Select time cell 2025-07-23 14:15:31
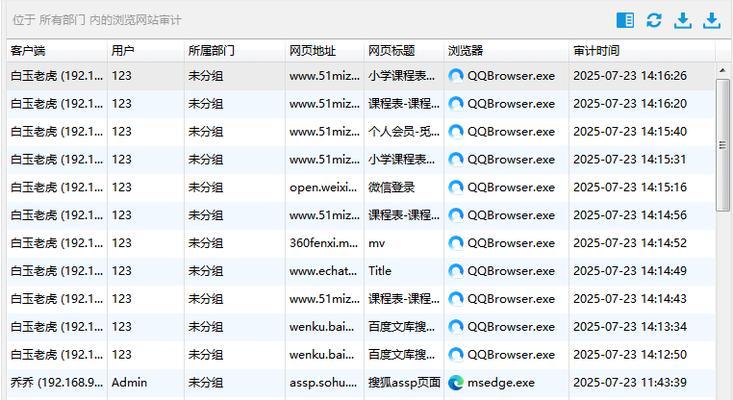The image size is (733, 400). tap(630, 159)
